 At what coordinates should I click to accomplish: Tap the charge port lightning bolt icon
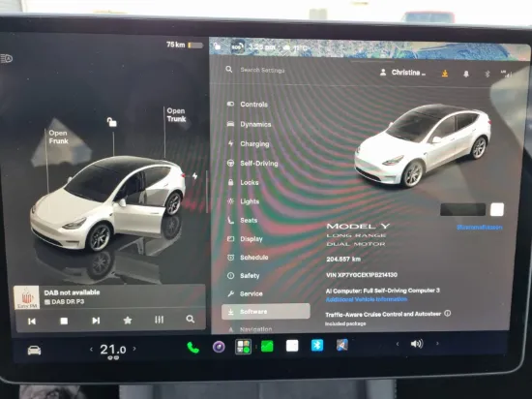pos(194,176)
